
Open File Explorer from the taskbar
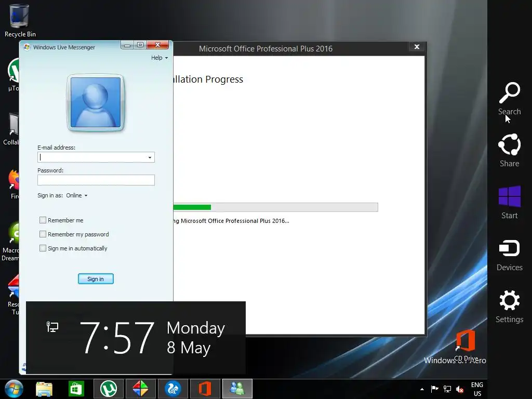[44, 389]
